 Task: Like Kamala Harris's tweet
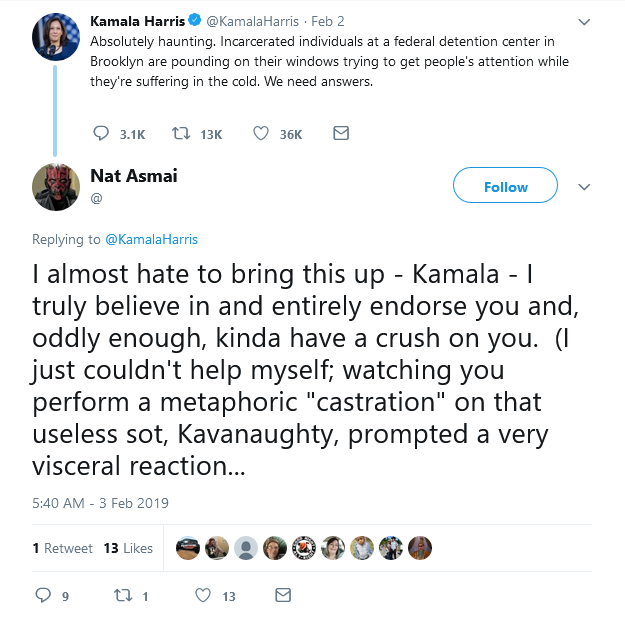[263, 134]
